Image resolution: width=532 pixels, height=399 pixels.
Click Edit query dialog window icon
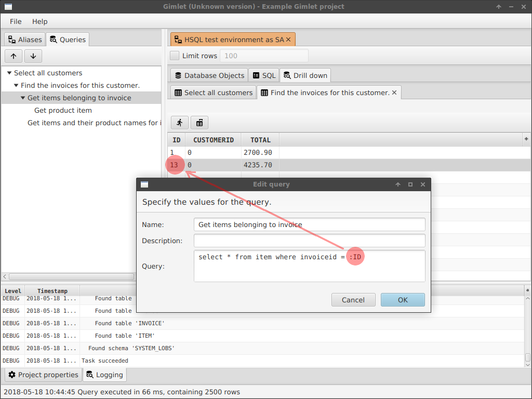(x=144, y=184)
